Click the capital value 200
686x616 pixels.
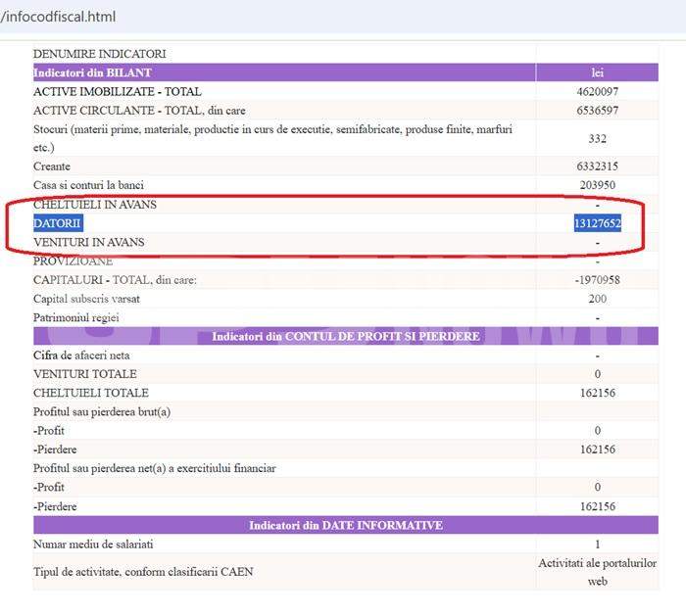597,299
